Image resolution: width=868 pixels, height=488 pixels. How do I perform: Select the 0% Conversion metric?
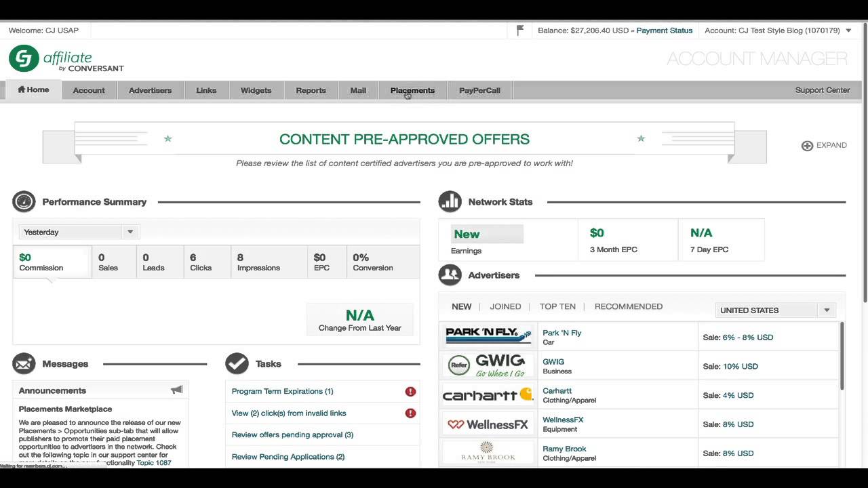tap(383, 262)
